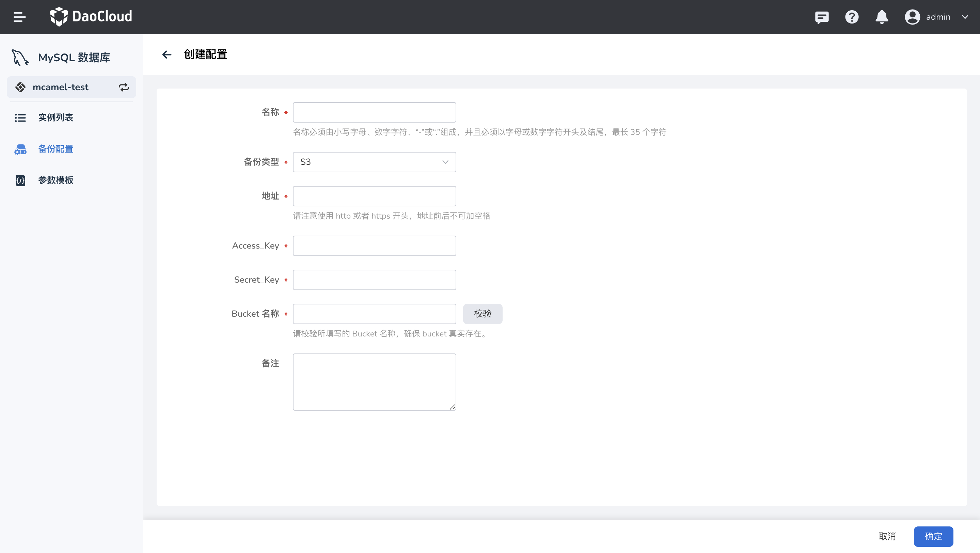Click inside the 名称 name input field

tap(374, 112)
